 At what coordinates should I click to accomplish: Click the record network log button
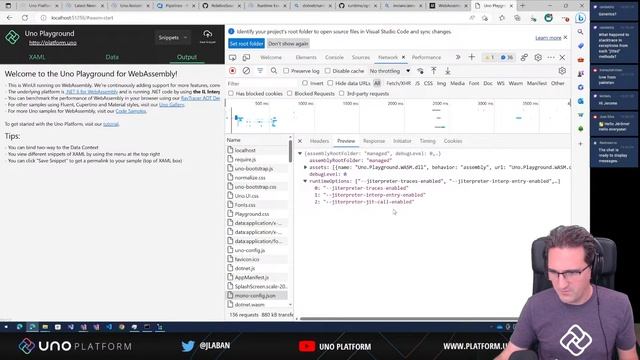pyautogui.click(x=233, y=71)
